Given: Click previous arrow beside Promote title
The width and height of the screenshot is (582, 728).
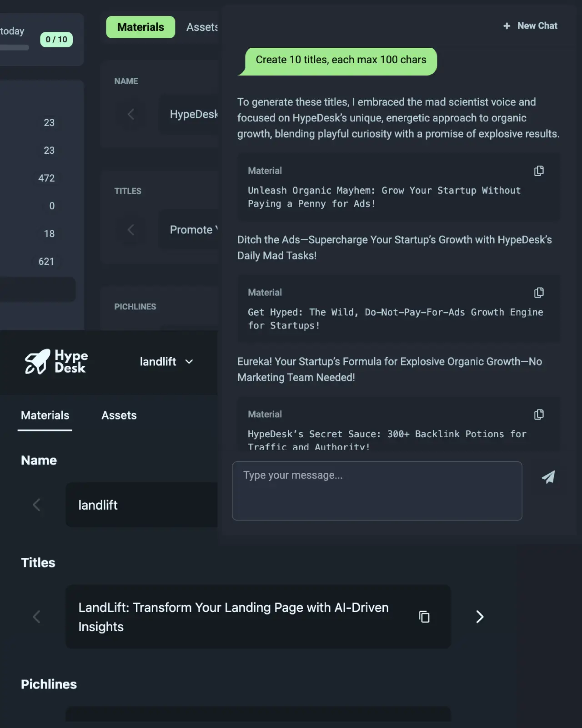Looking at the screenshot, I should pos(131,230).
